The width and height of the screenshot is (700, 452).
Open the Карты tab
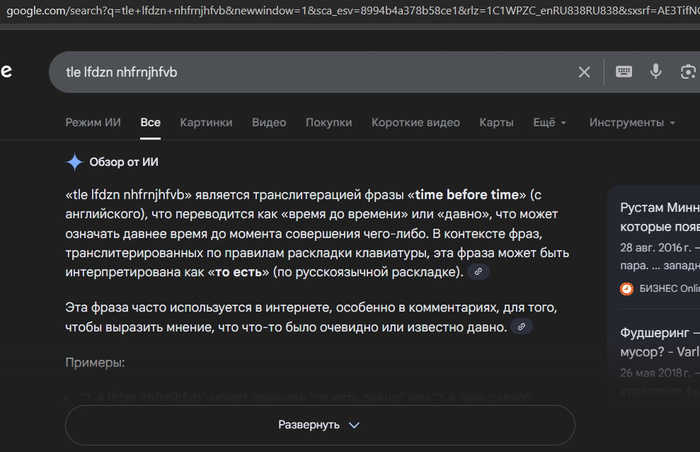pos(496,122)
